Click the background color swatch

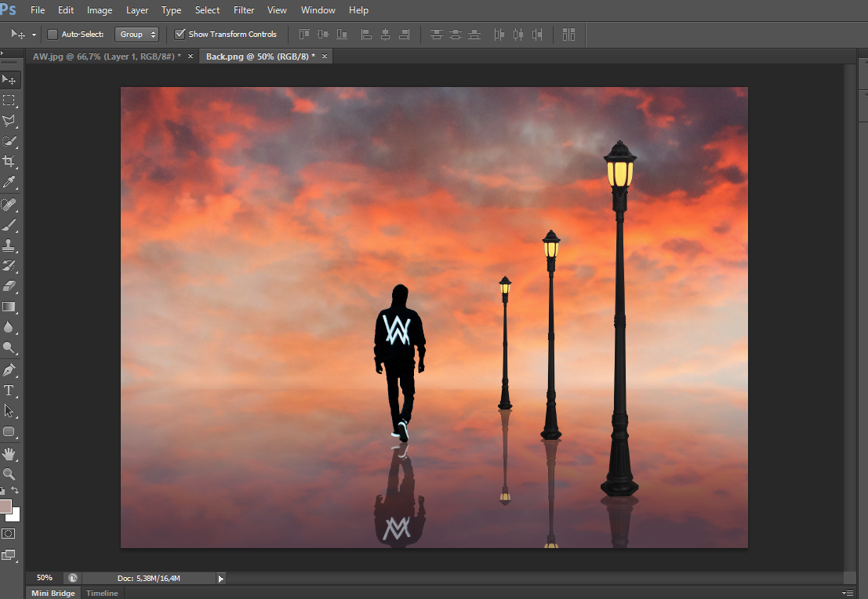click(x=15, y=516)
